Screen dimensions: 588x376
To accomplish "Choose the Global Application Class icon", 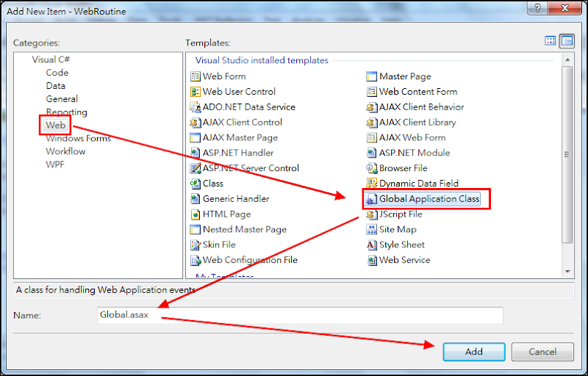I will 371,199.
